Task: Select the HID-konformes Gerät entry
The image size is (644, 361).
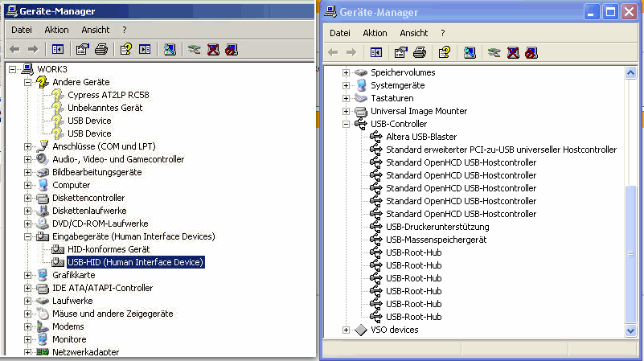Action: (x=109, y=249)
